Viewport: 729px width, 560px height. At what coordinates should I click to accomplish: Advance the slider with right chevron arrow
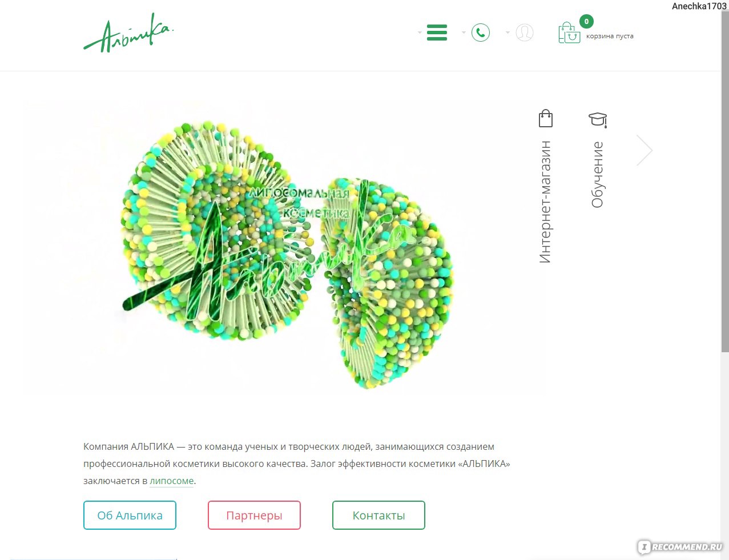645,150
